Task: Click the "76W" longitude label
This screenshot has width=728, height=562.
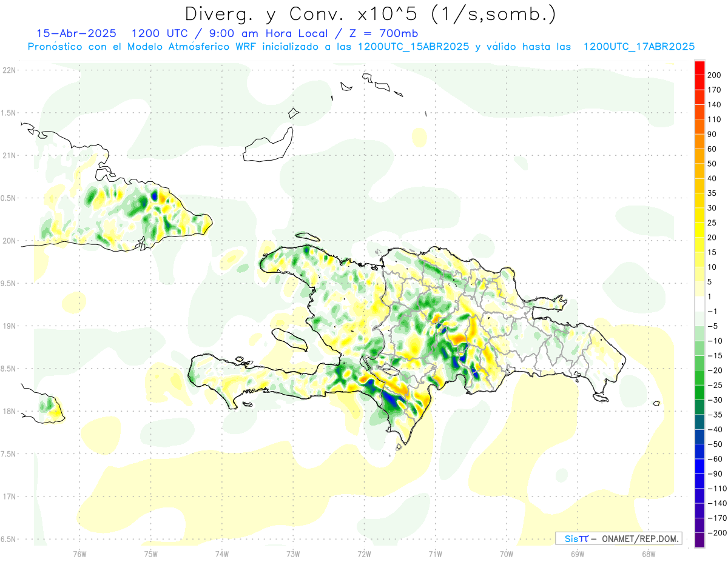Action: pyautogui.click(x=79, y=554)
